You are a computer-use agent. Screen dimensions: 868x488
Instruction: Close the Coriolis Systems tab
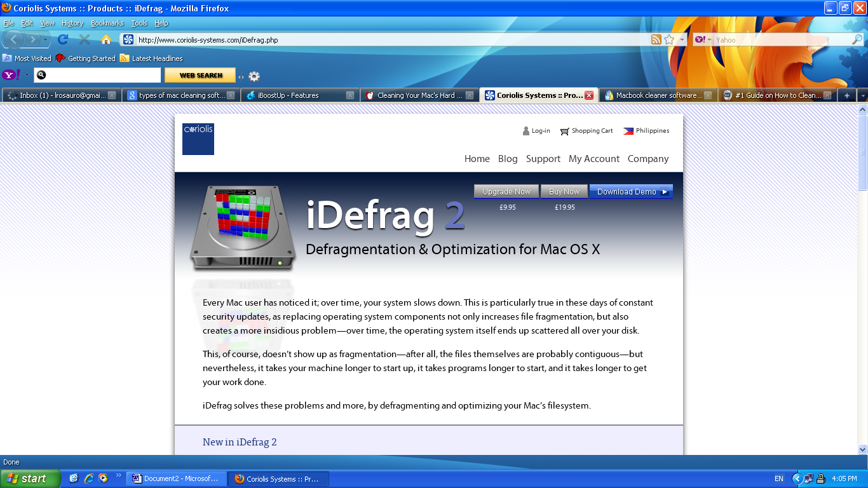point(589,95)
